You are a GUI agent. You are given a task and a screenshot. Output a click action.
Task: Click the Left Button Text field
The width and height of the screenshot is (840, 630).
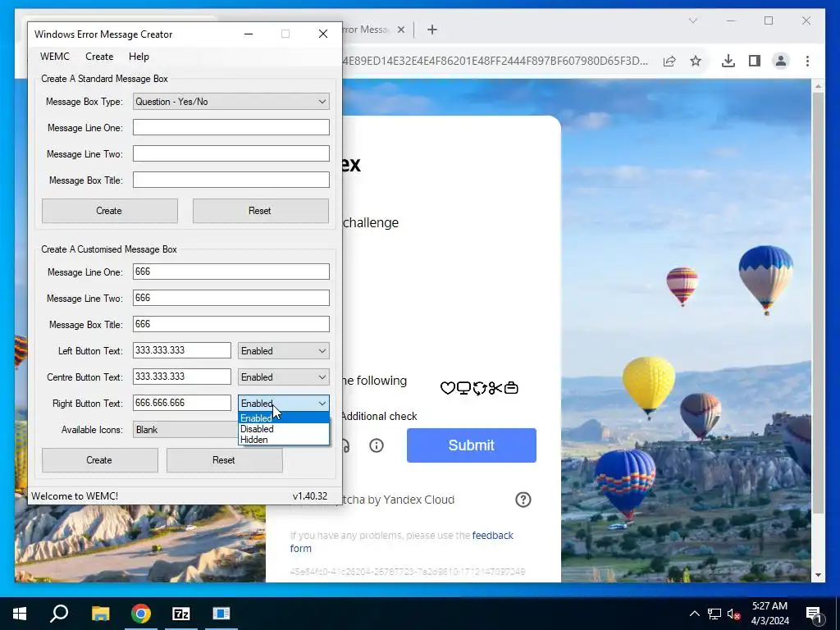[181, 350]
